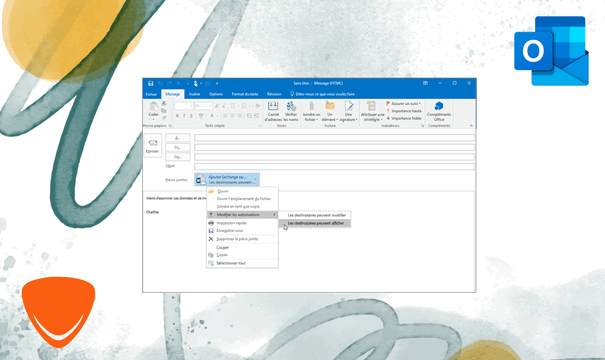Open the font size dropdown

coord(211,106)
